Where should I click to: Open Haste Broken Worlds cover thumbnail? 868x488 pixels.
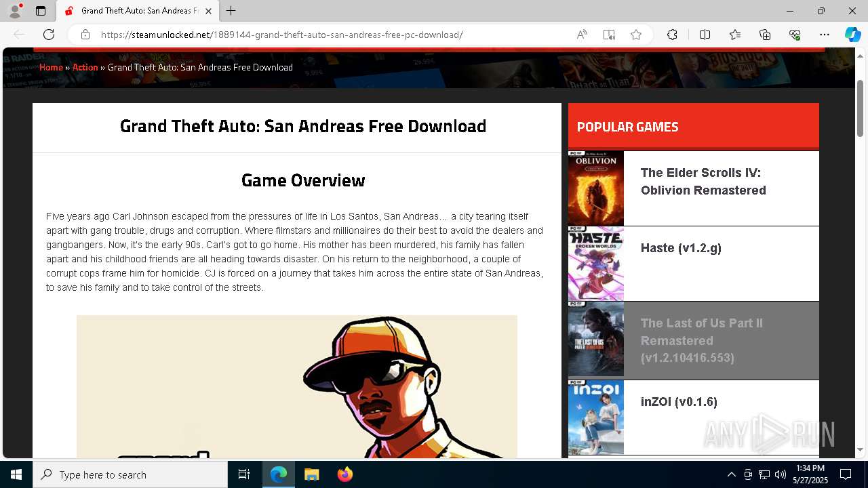pos(596,264)
